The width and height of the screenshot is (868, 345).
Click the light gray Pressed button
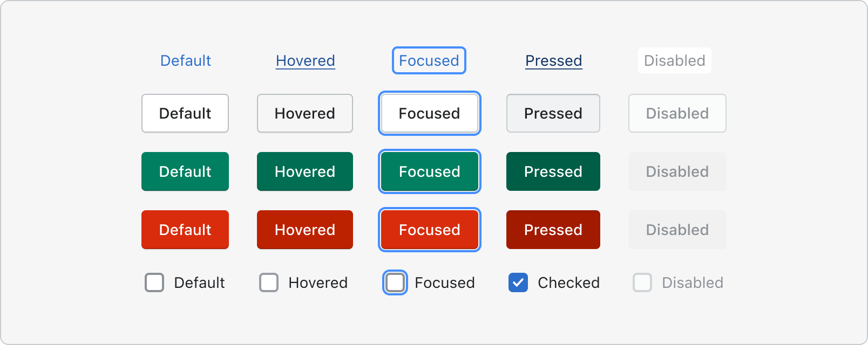pyautogui.click(x=553, y=113)
